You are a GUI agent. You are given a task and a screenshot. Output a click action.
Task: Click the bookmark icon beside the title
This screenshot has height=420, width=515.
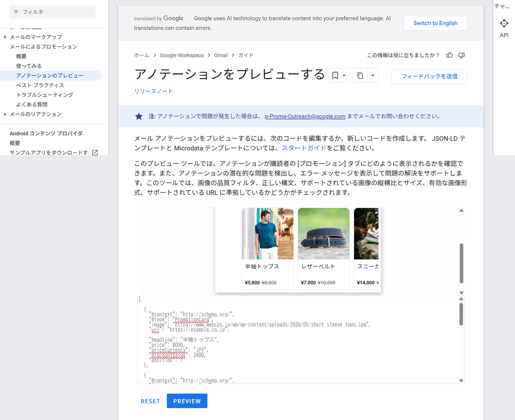pos(335,76)
